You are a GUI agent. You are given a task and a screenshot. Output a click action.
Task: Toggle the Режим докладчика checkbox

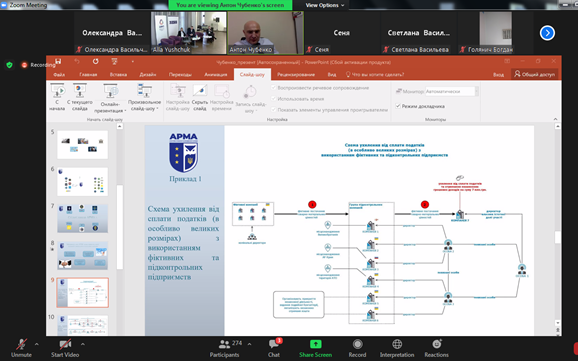pos(398,106)
